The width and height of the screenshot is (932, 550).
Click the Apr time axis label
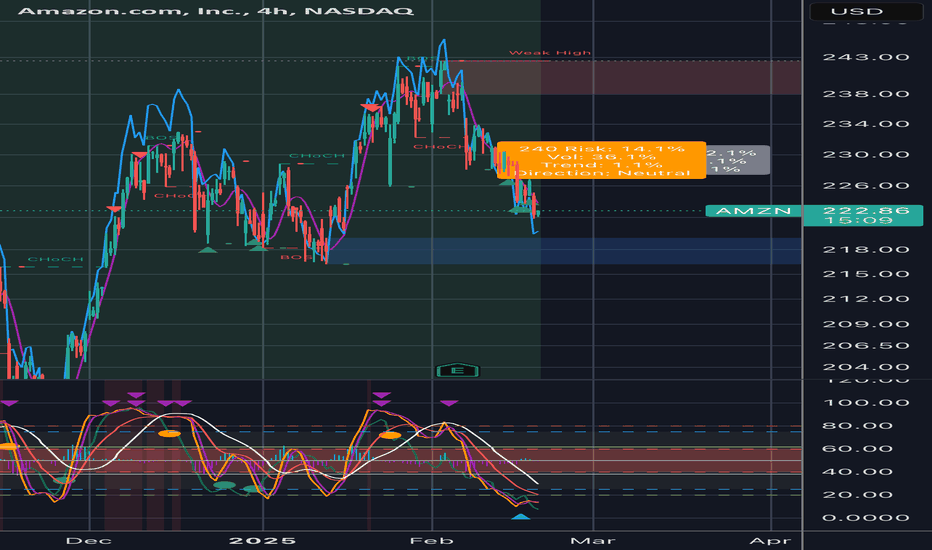click(770, 540)
